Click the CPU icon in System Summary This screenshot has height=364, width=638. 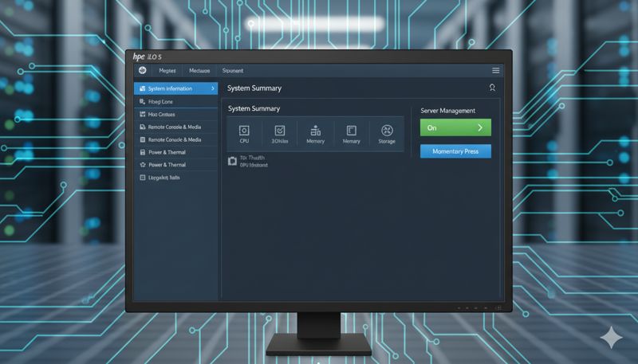point(245,131)
